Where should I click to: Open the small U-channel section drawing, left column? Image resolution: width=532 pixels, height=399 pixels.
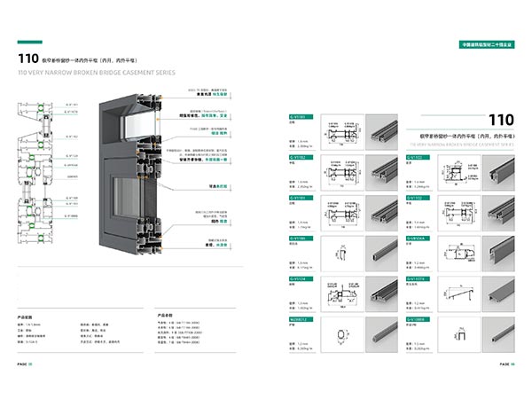tap(342, 254)
